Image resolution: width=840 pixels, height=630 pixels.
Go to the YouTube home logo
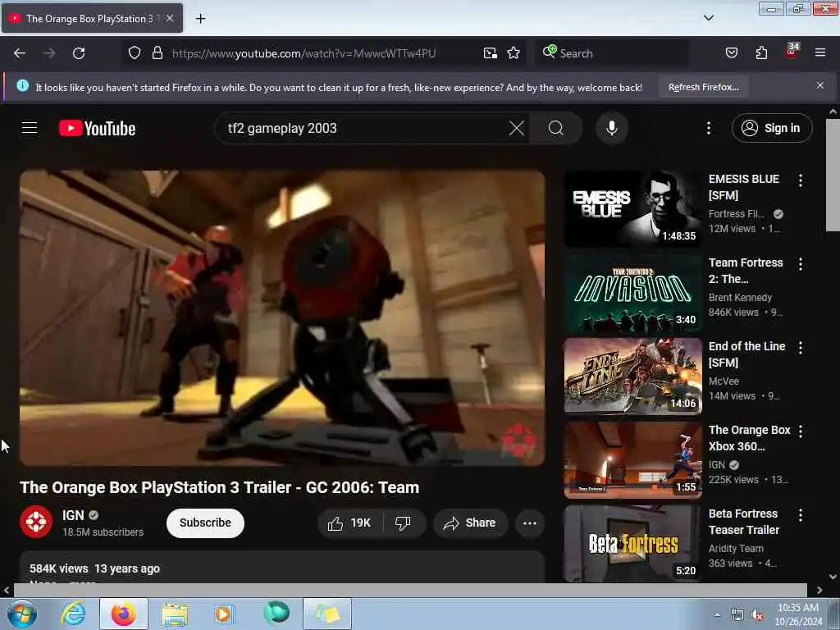[97, 129]
